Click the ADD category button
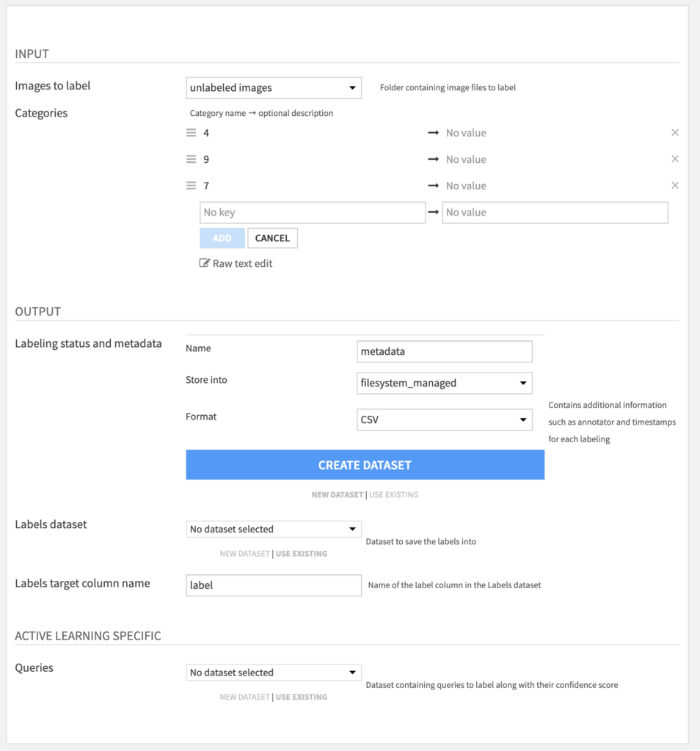700x751 pixels. [x=222, y=238]
